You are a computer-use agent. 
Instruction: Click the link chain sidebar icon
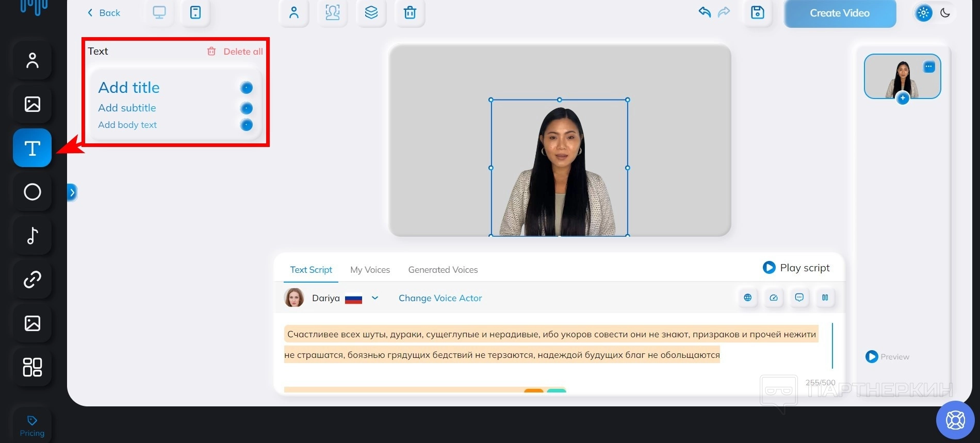tap(32, 280)
